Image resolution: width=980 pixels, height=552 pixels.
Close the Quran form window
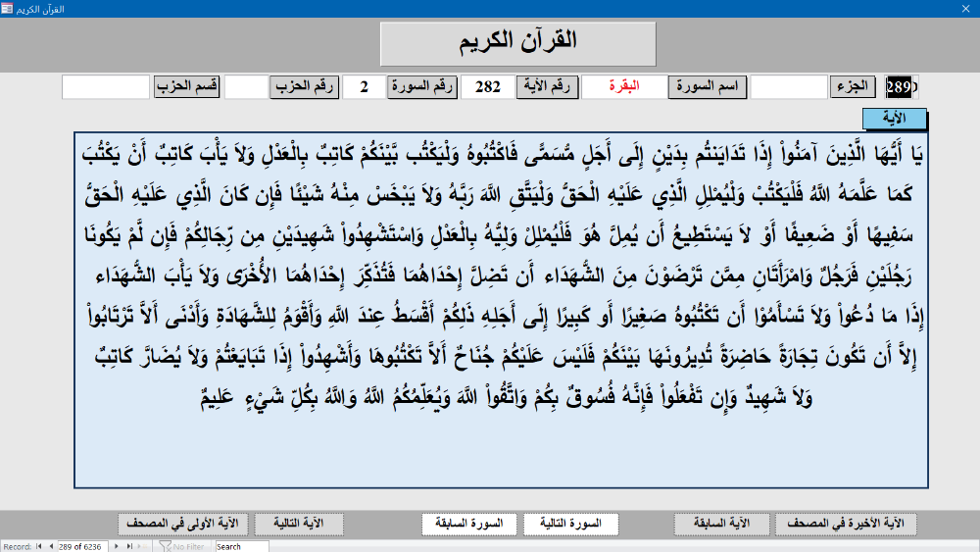tap(965, 8)
